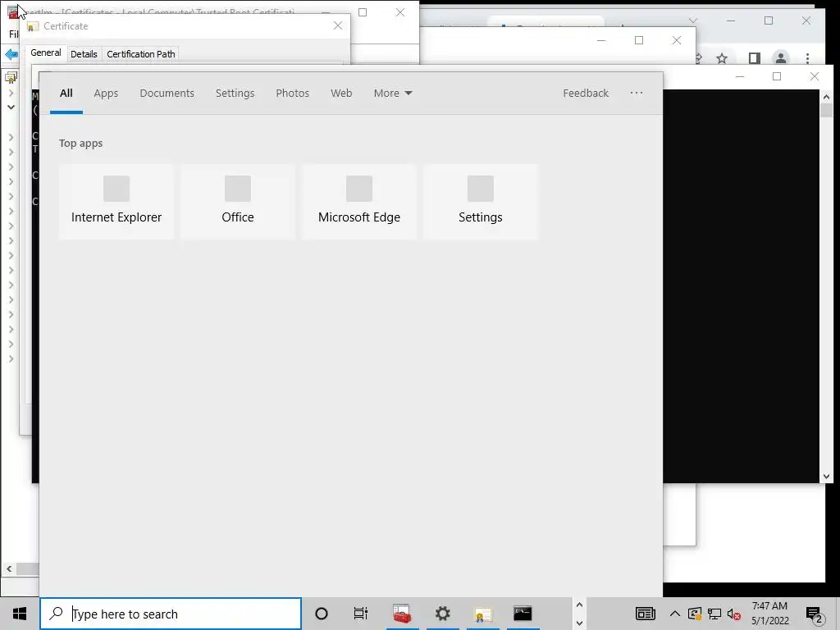Click the console window scroll down arrow
840x630 pixels.
pos(826,477)
